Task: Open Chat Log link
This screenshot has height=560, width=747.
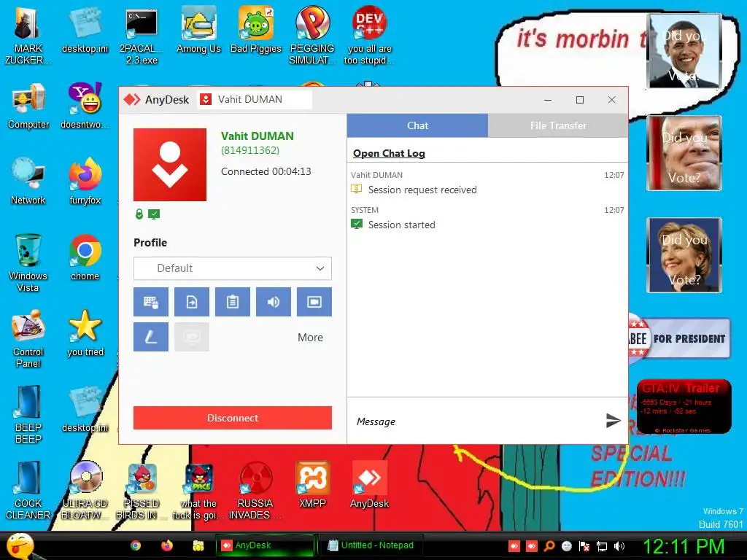Action: [x=389, y=153]
